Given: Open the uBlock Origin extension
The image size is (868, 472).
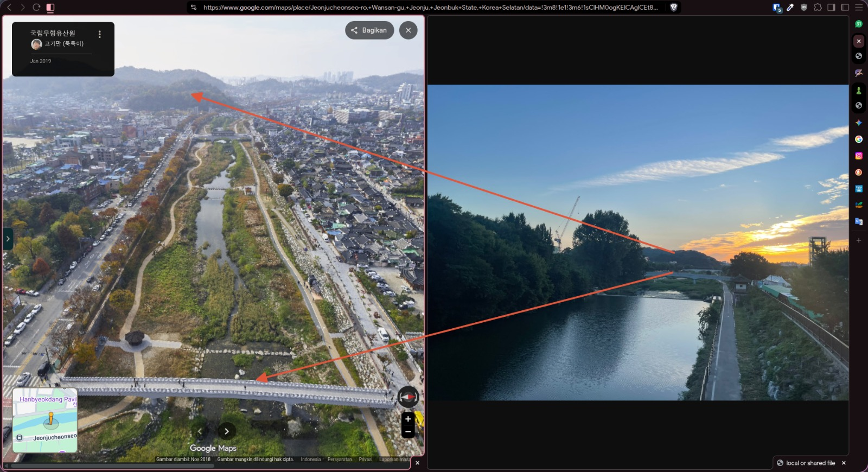Looking at the screenshot, I should pyautogui.click(x=804, y=8).
